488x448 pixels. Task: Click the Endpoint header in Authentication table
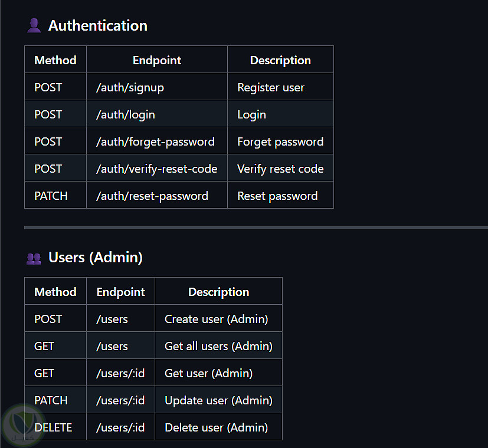(x=157, y=60)
